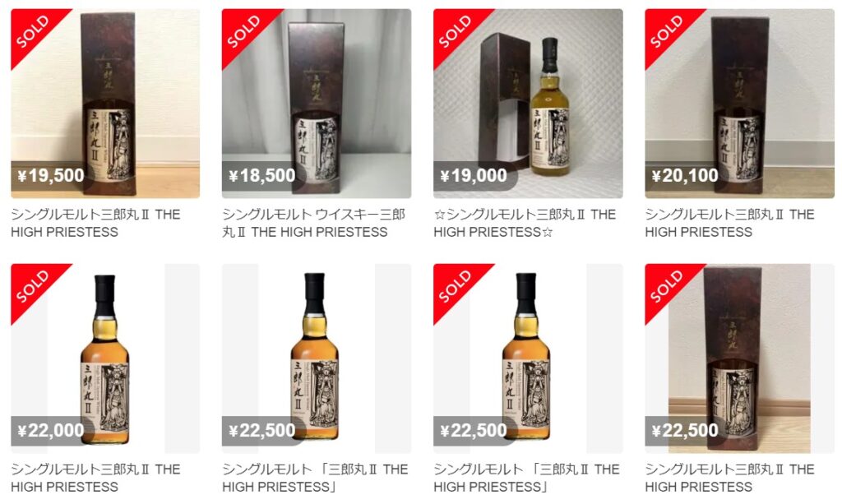Click the title with ☆ stars

point(525,224)
